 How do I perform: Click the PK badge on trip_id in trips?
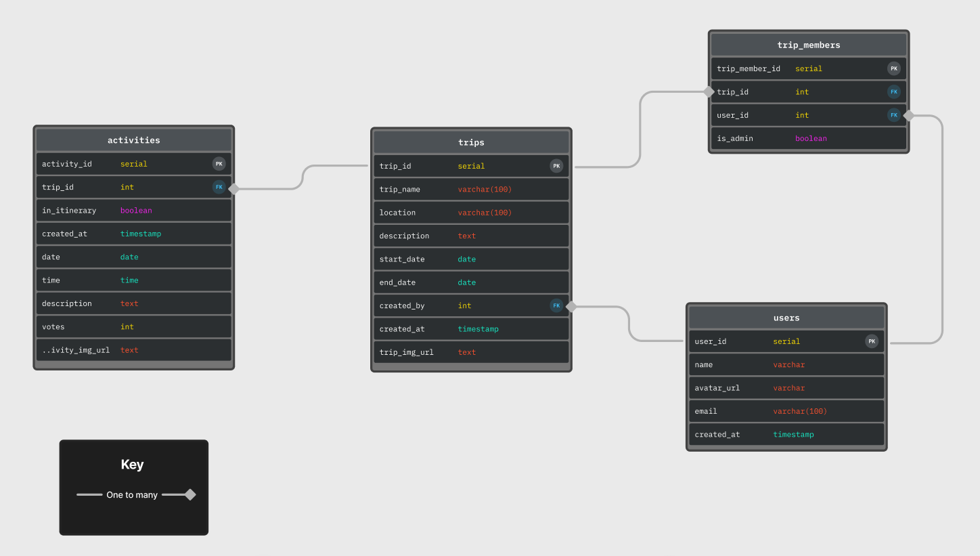pyautogui.click(x=556, y=165)
